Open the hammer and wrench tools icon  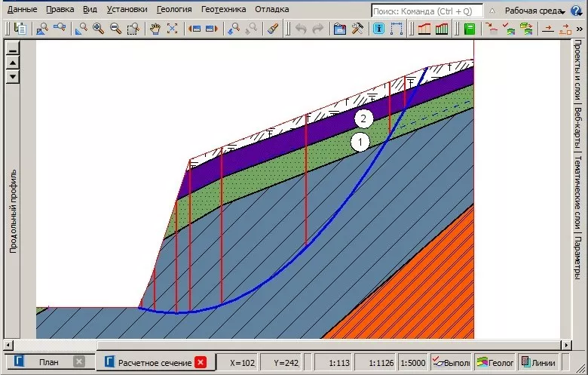357,29
